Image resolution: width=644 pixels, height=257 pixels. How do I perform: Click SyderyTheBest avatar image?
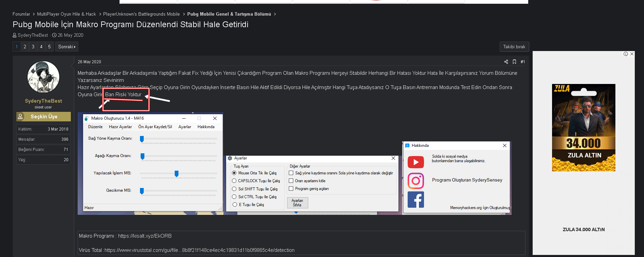(43, 77)
